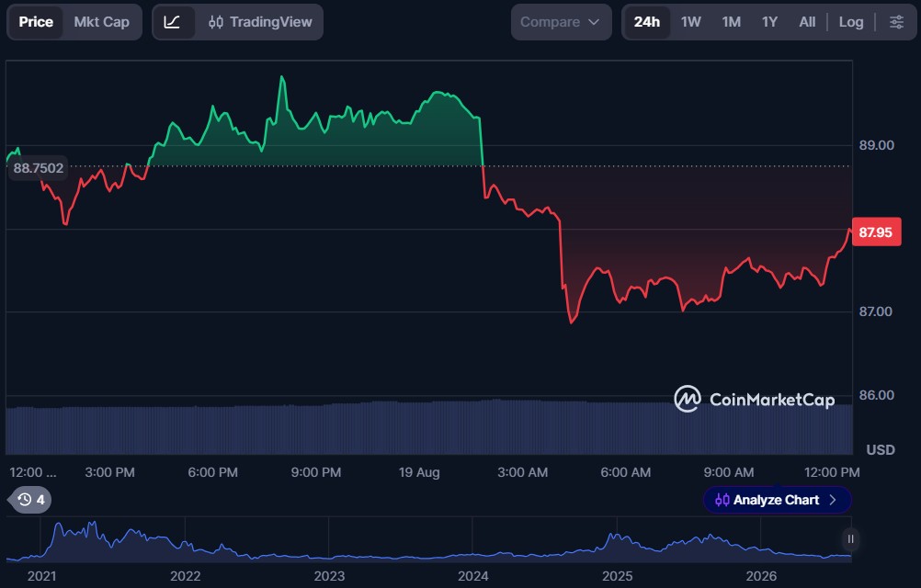Viewport: 921px width, 588px height.
Task: Click the 19 Aug date axis label
Action: [419, 472]
